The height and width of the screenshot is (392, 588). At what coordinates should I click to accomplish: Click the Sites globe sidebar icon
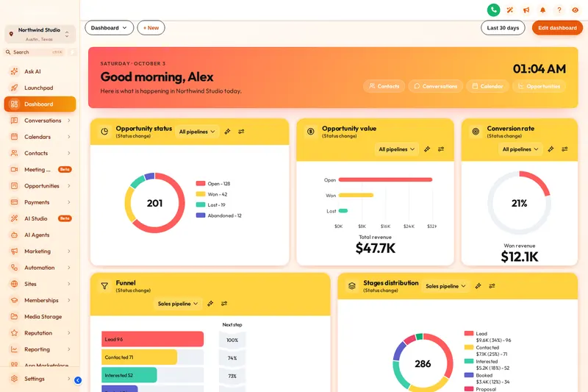[x=14, y=284]
